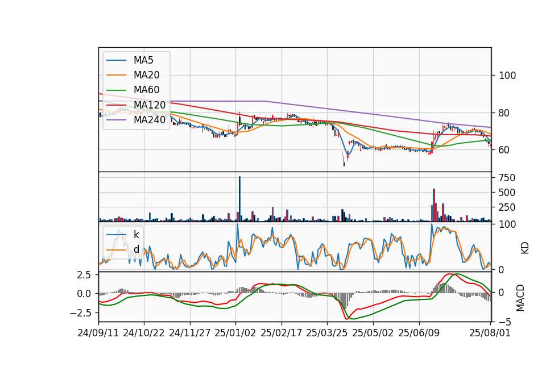This screenshot has height=392, width=546.
Task: Click the KD axis title
Action: (525, 248)
